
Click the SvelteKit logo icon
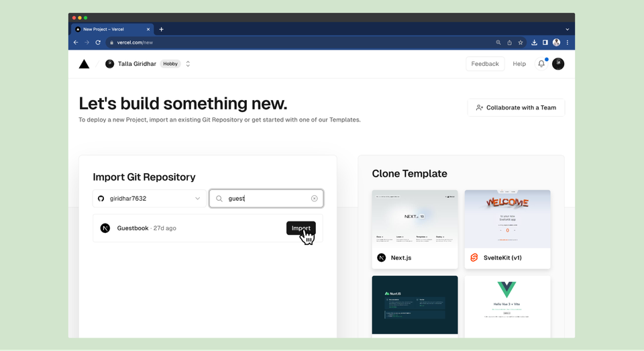click(x=474, y=258)
